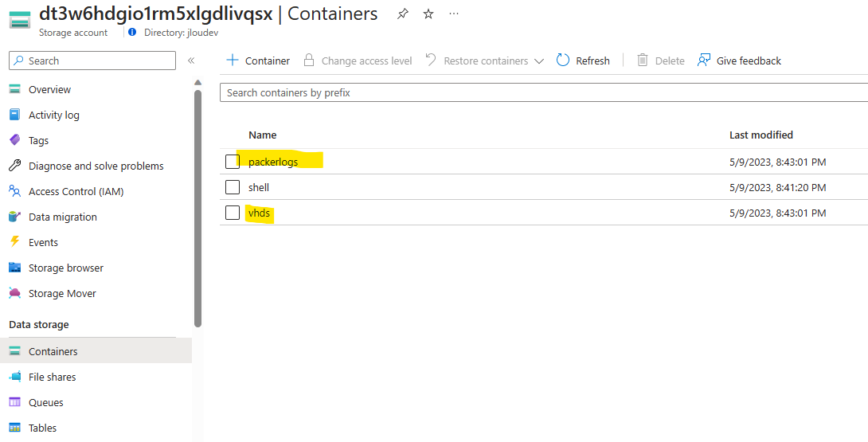
Task: Check the vhds container checkbox
Action: click(x=233, y=213)
